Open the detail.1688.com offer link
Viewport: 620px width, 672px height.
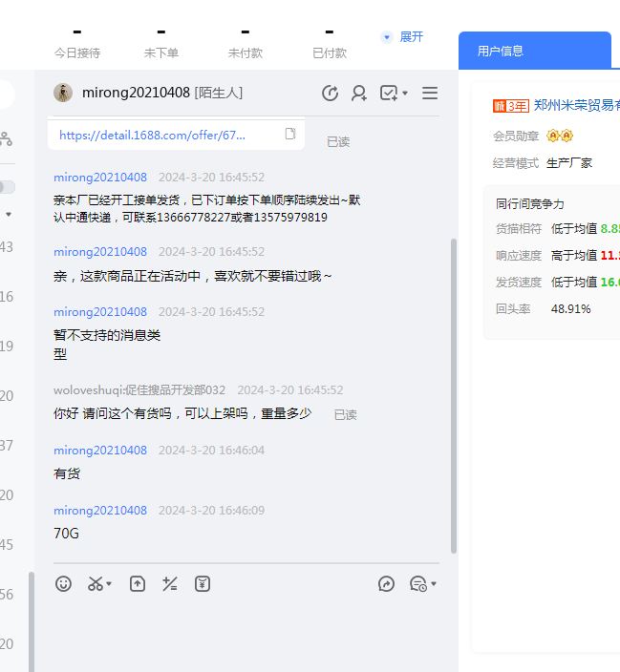(x=153, y=136)
